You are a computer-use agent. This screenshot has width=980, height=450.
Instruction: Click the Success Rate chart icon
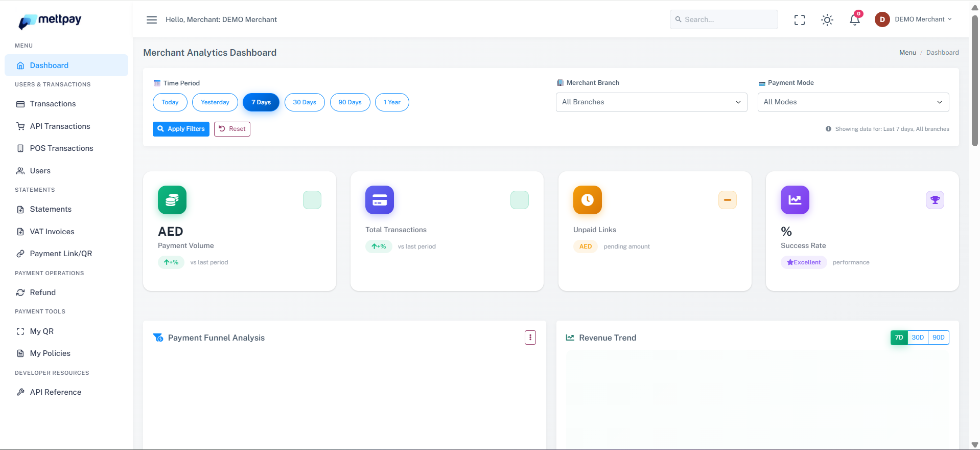(x=795, y=200)
